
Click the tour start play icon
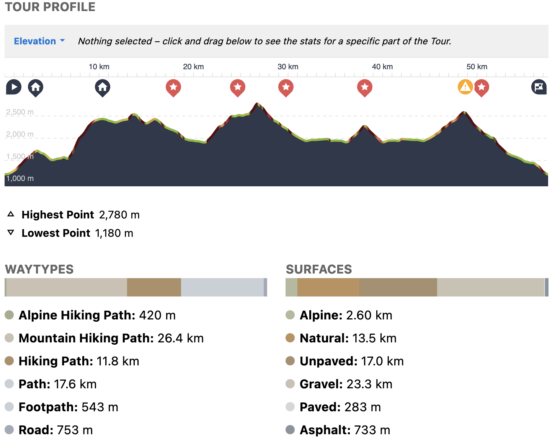pyautogui.click(x=13, y=87)
